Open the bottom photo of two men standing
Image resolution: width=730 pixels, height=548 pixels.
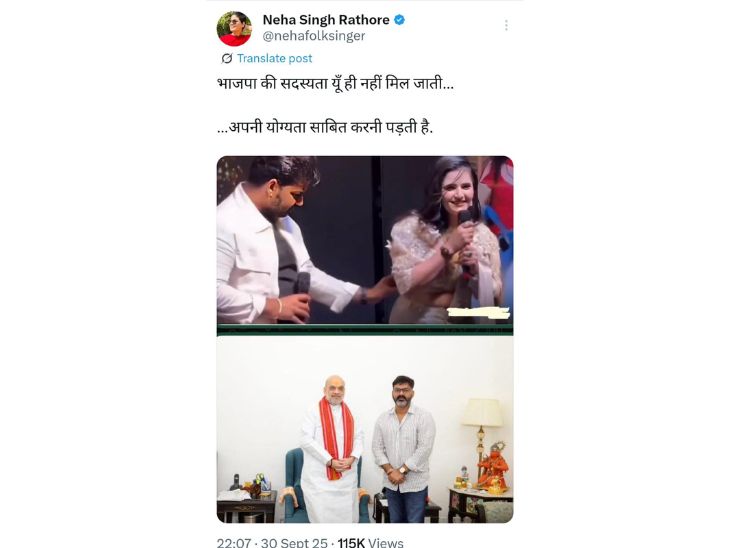(x=365, y=429)
